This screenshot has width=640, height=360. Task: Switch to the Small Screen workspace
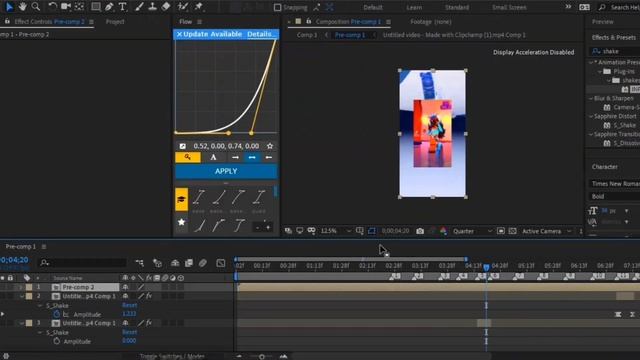tap(509, 7)
